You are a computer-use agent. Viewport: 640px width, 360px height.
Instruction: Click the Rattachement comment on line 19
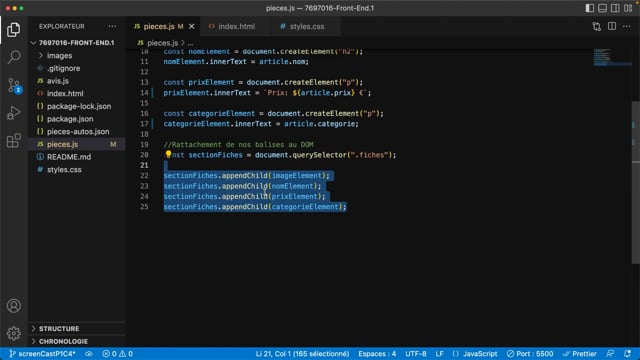tap(238, 144)
